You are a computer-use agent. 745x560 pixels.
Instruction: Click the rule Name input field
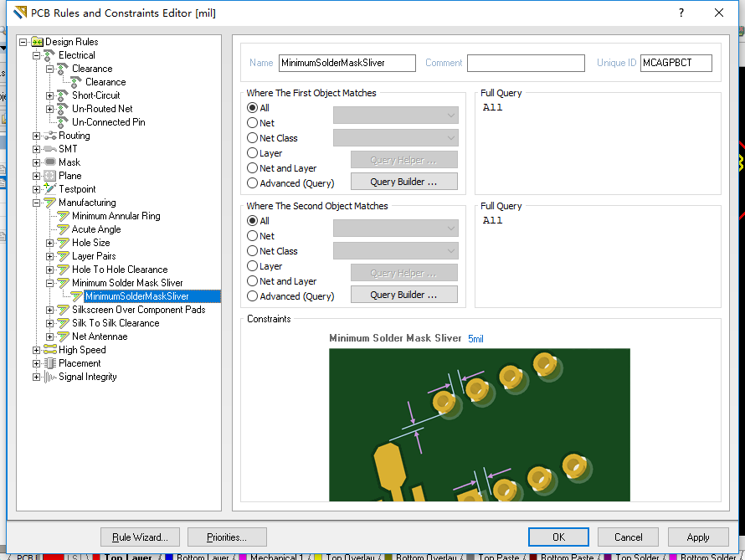point(347,63)
